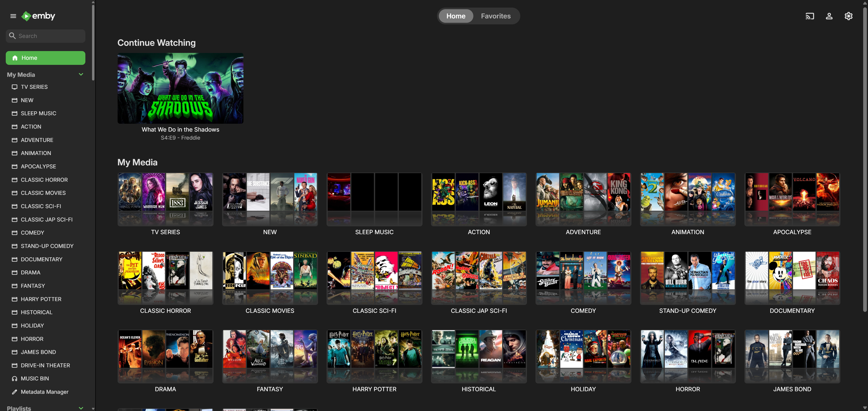Open DRIVE-IN THEATER in the sidebar
Image resolution: width=868 pixels, height=411 pixels.
click(x=45, y=365)
